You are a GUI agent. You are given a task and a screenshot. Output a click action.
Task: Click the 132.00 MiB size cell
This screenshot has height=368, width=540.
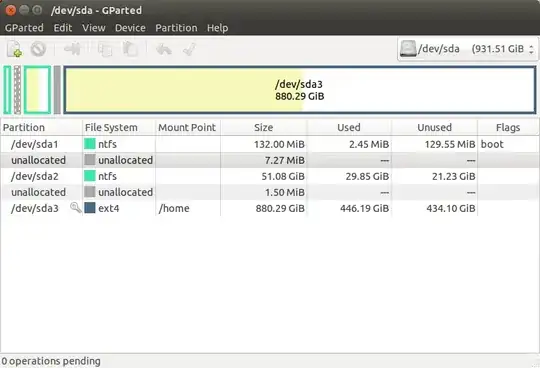point(279,144)
